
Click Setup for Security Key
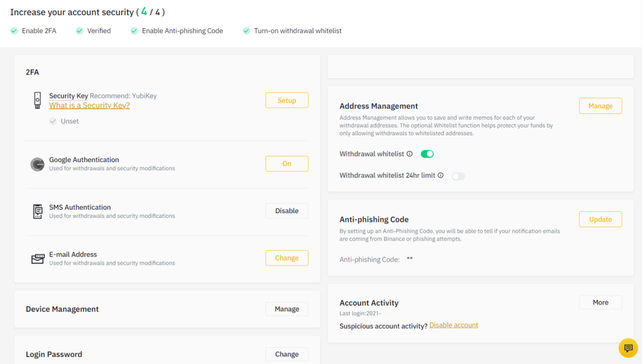pos(287,100)
